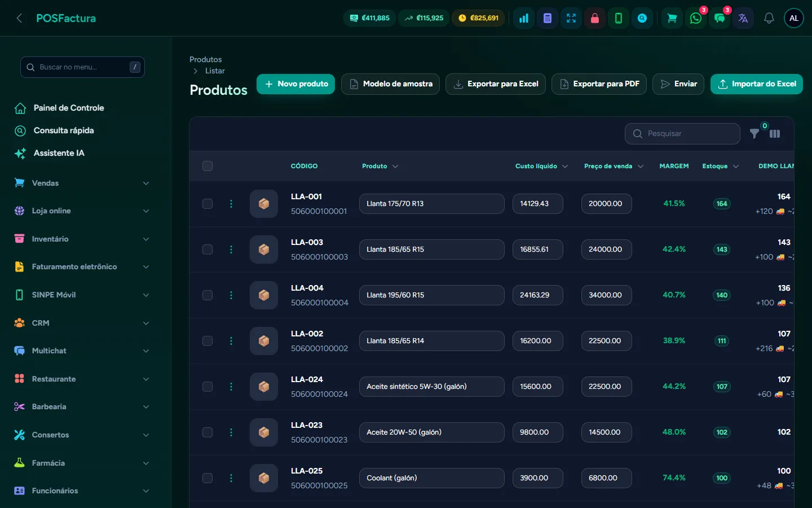Click the round search icon in top bar
812x508 pixels.
[642, 18]
